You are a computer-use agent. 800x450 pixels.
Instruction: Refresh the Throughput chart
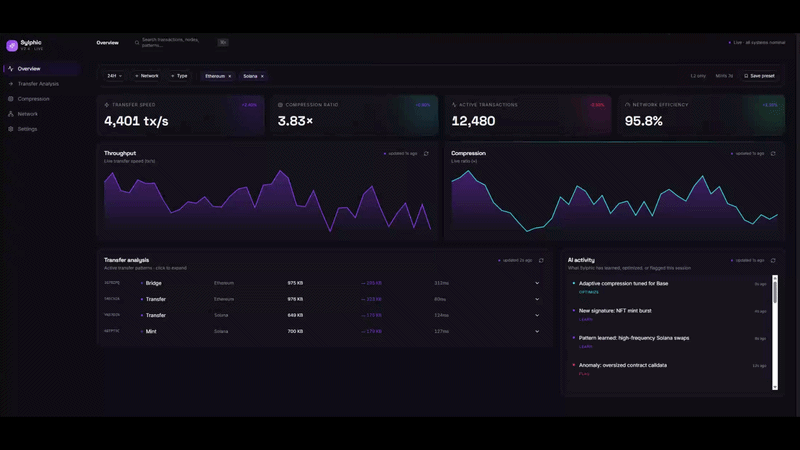pyautogui.click(x=426, y=154)
